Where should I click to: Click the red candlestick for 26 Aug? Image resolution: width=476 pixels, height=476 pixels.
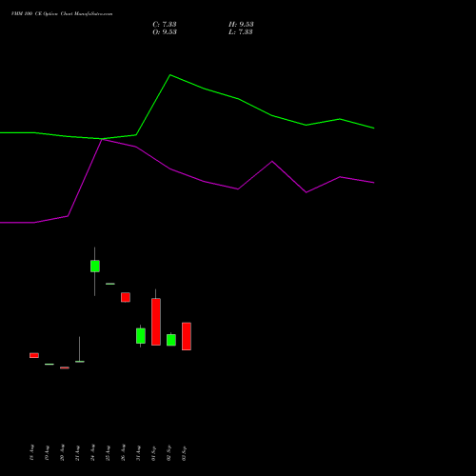tap(126, 297)
